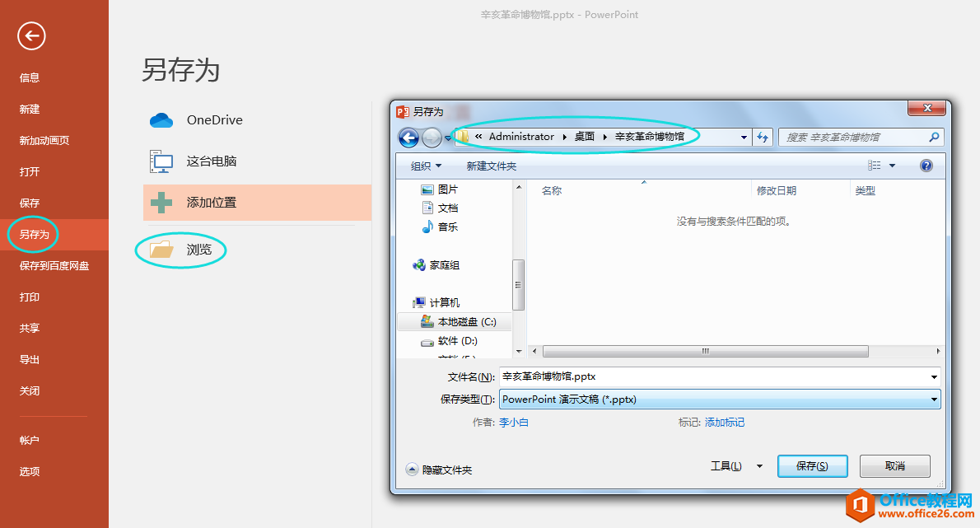
Task: Click the 浏览 folder icon
Action: (x=161, y=250)
